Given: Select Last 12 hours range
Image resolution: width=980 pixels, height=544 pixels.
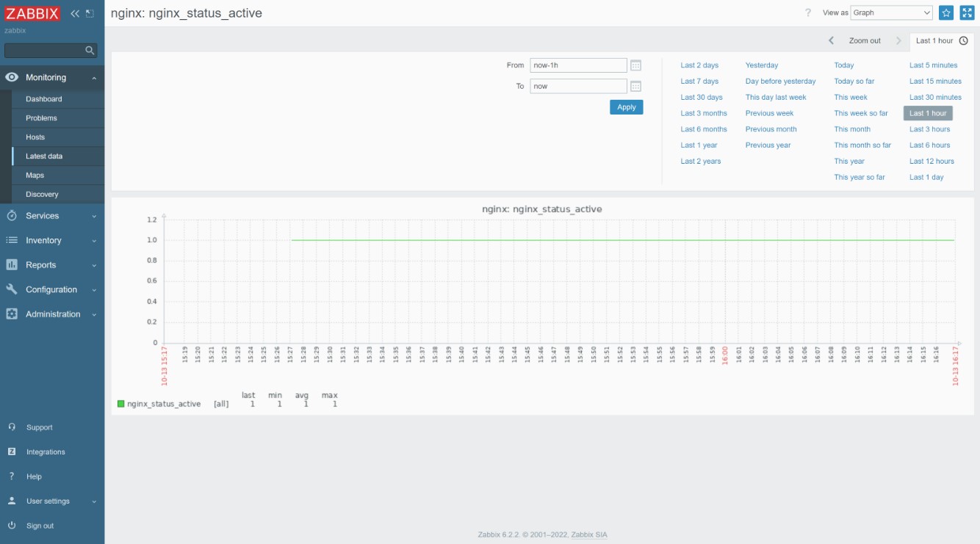Looking at the screenshot, I should 932,162.
